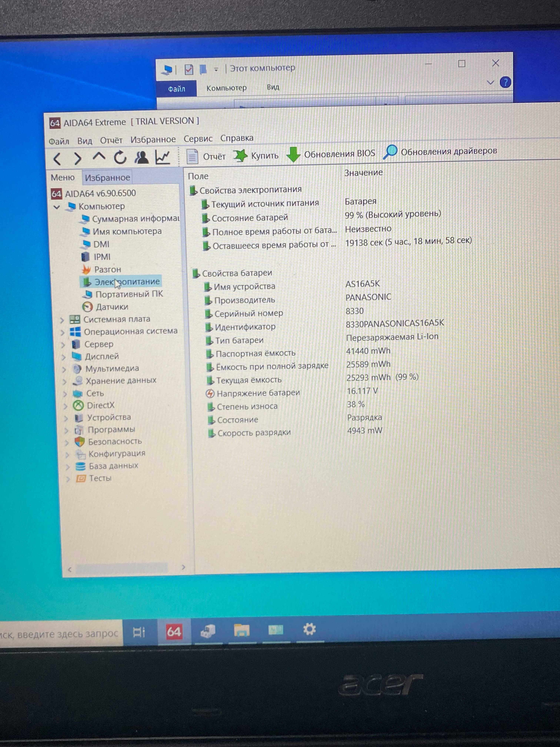The height and width of the screenshot is (747, 560).
Task: Open the graph/chart icon in AIDA64 toolbar
Action: click(x=162, y=157)
